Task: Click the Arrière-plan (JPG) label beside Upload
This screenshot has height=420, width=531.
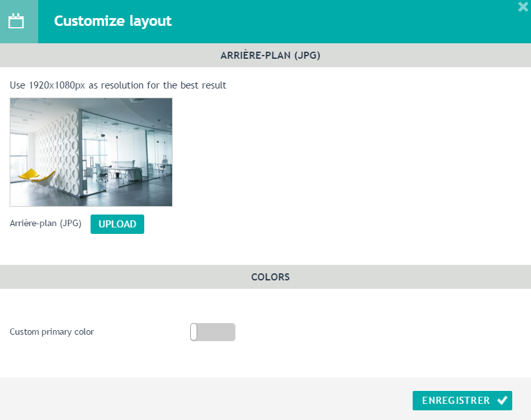Action: pos(46,224)
